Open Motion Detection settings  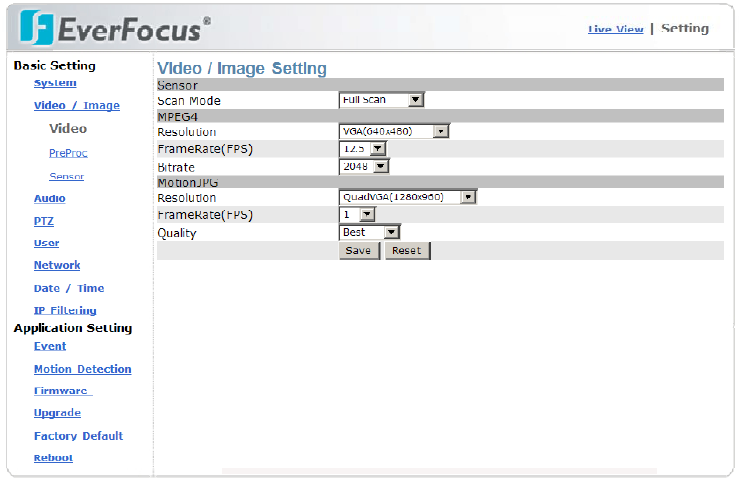coord(82,369)
